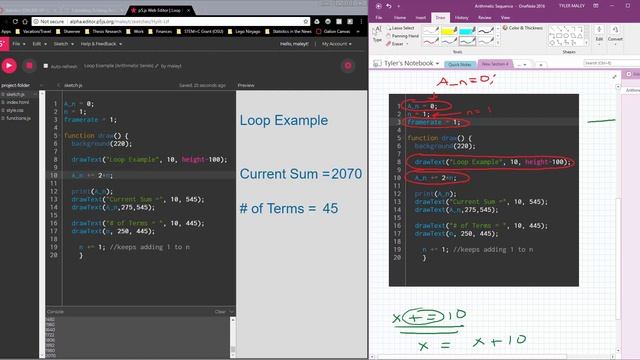Screen dimensions: 640x360
Task: Choose the cyan highlighter pen
Action: pos(467,31)
